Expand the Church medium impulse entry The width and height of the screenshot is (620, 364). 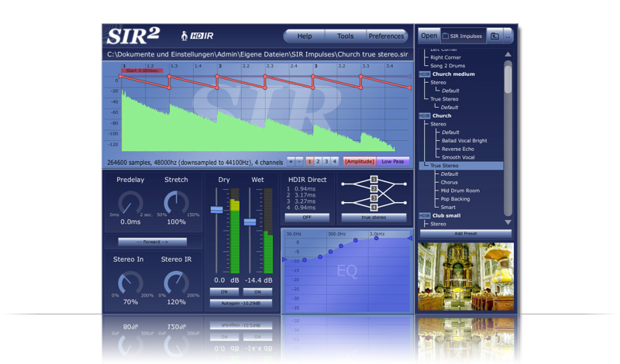[453, 74]
